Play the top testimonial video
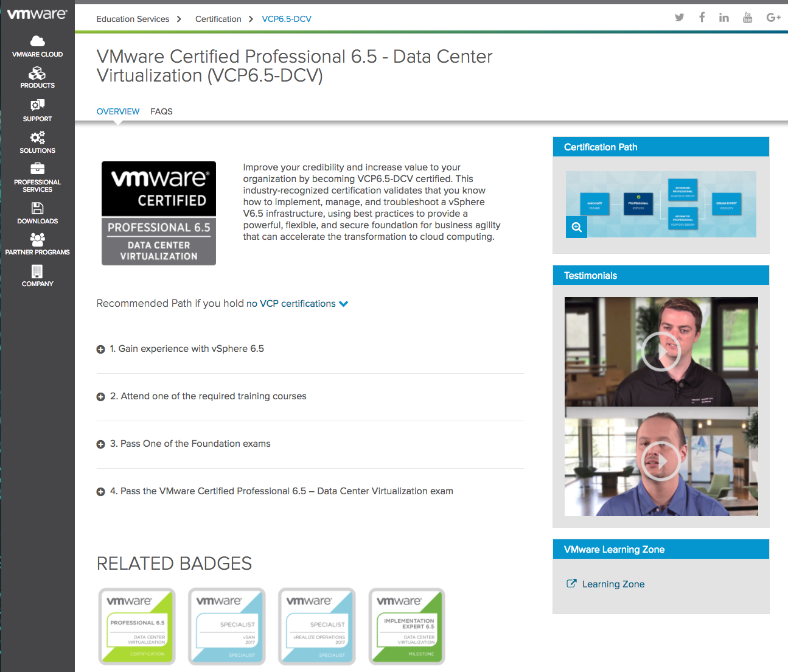This screenshot has height=672, width=788. [x=661, y=351]
